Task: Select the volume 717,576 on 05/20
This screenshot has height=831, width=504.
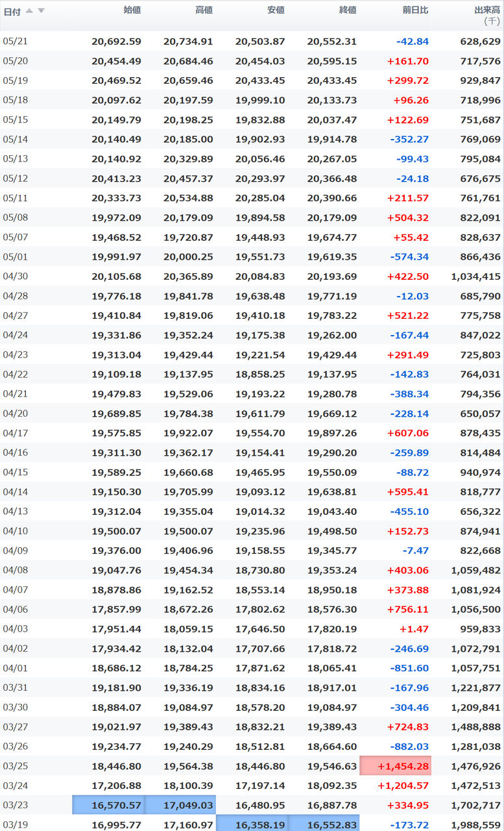Action: 480,61
